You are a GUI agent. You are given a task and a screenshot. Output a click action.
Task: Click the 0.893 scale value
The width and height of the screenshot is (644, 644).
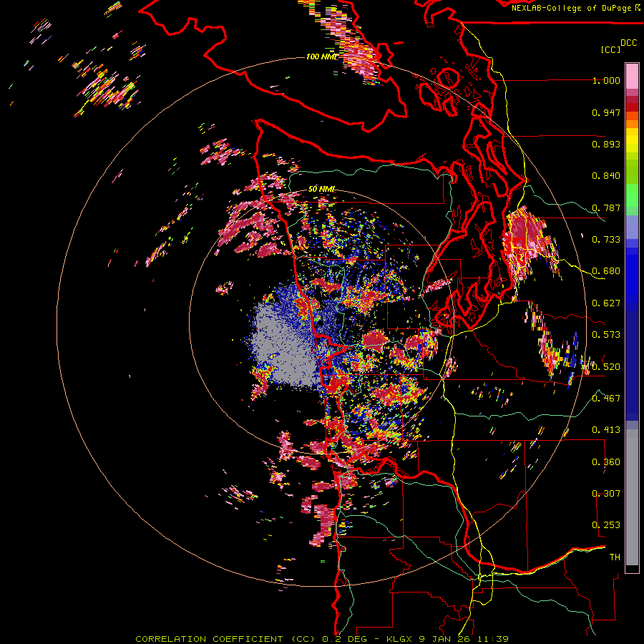coord(606,144)
